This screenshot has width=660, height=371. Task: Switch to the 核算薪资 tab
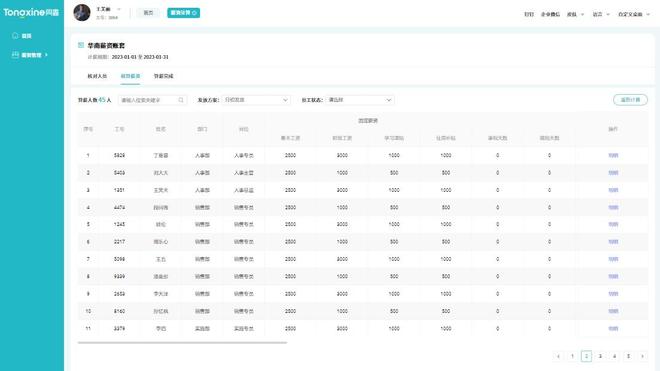point(130,76)
